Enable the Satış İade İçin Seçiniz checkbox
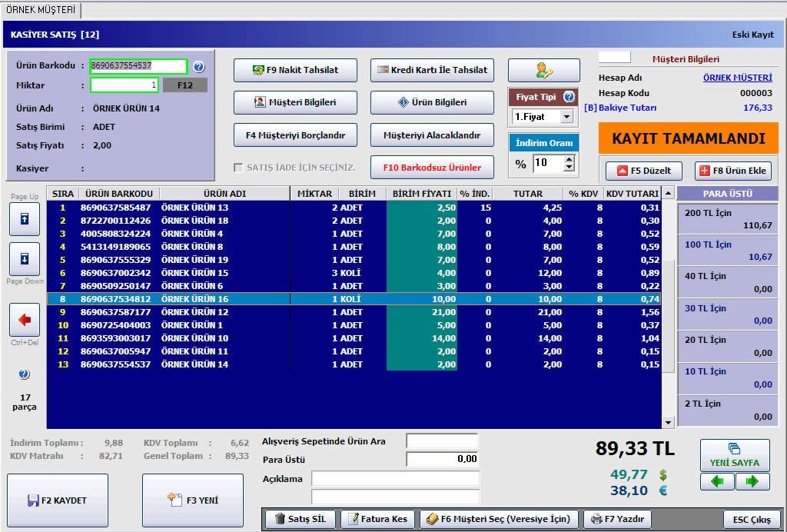This screenshot has width=787, height=532. click(238, 168)
